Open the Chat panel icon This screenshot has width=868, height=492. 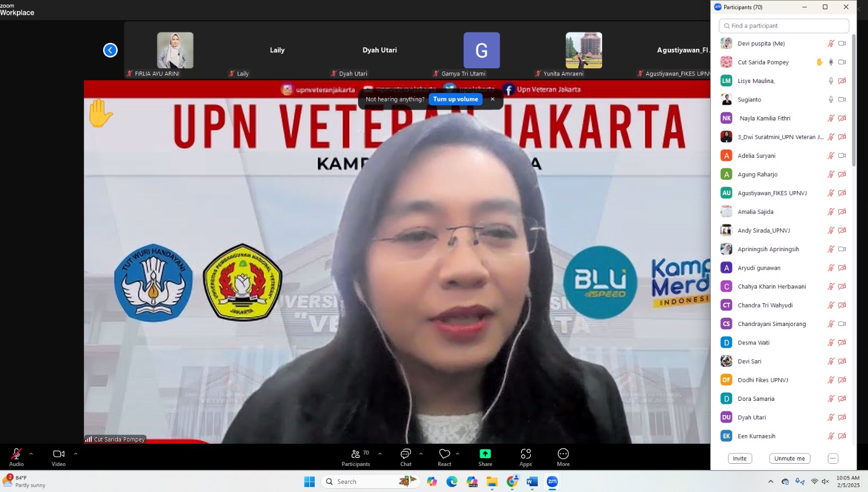405,454
